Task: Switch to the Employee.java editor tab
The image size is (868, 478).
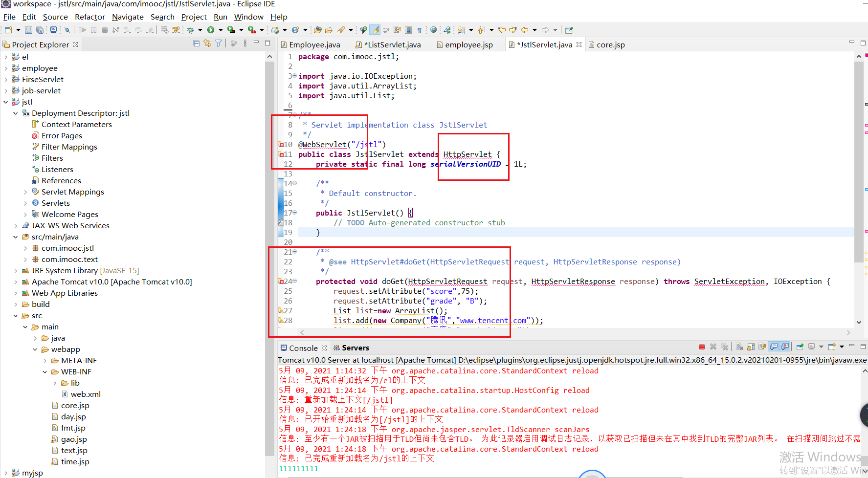Action: point(311,44)
